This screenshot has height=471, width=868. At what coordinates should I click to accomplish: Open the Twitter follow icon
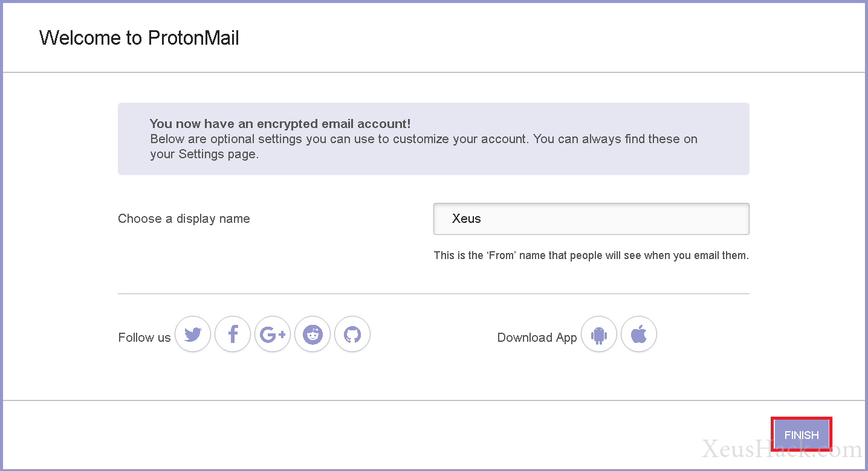(x=193, y=334)
